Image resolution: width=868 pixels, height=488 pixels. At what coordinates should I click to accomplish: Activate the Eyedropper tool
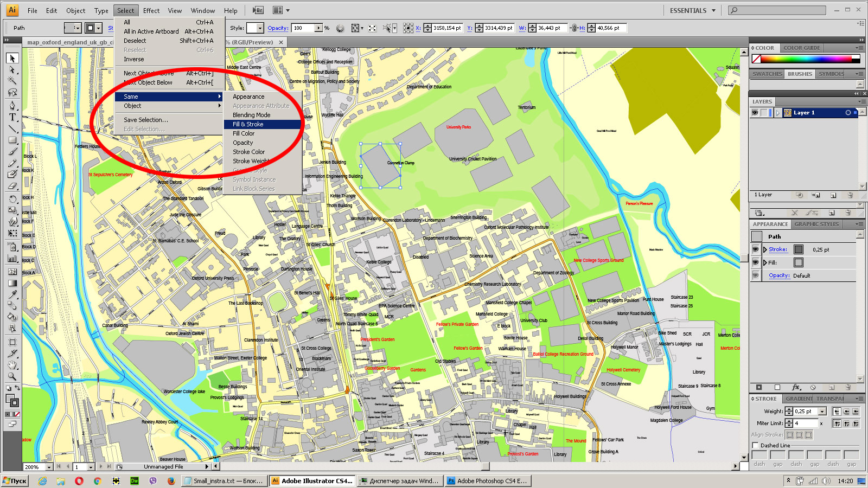click(x=12, y=294)
